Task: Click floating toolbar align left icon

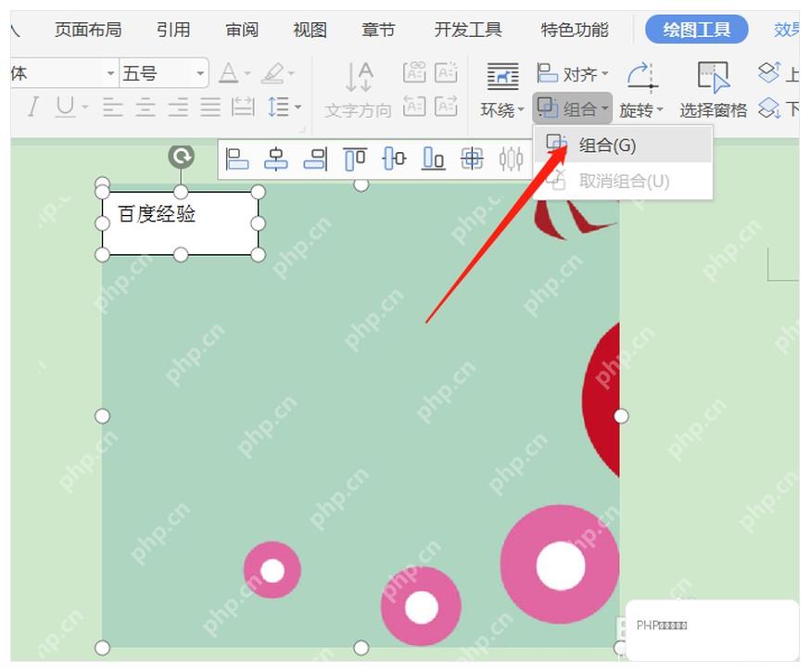Action: coord(237,158)
